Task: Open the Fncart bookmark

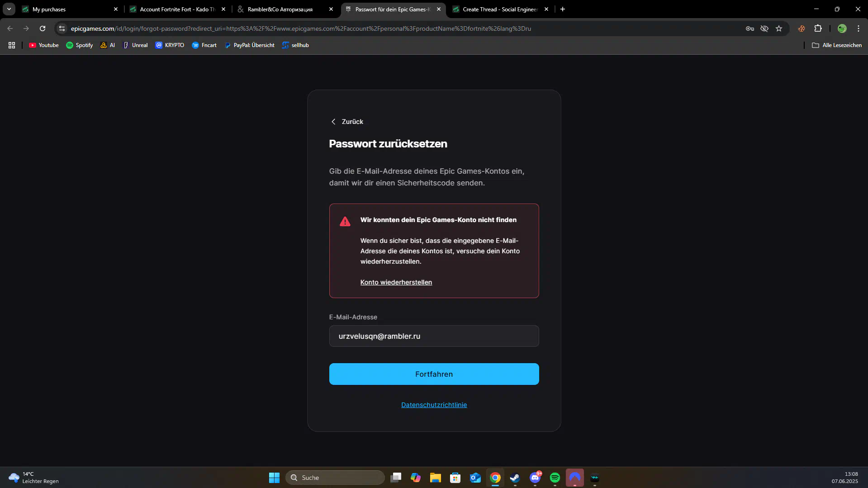Action: [x=204, y=45]
